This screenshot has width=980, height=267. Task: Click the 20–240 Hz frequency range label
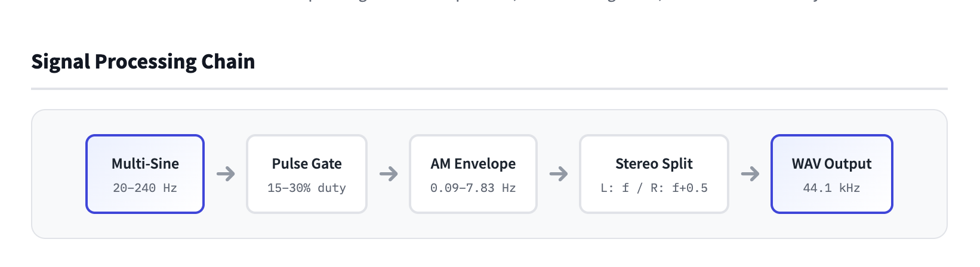[145, 188]
